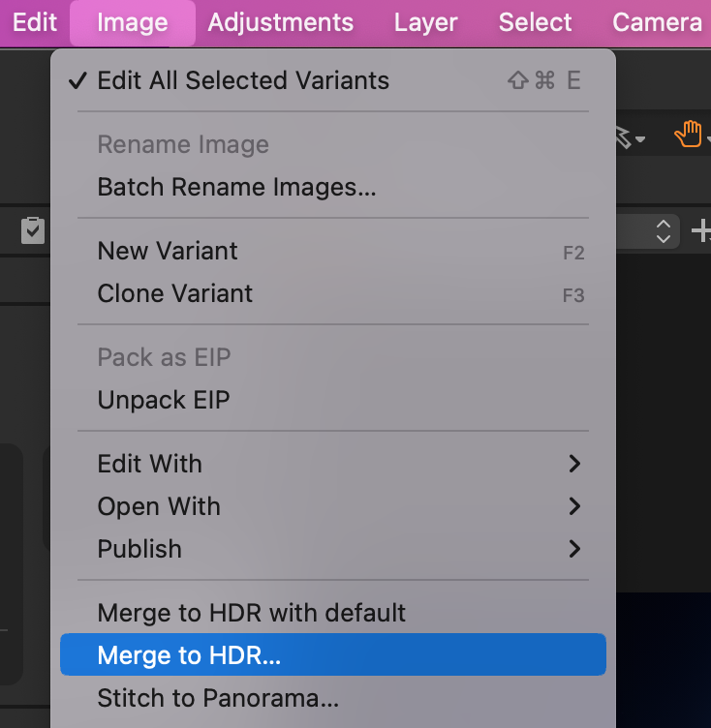Click the clipboard icon in the toolbar
711x728 pixels.
point(33,230)
